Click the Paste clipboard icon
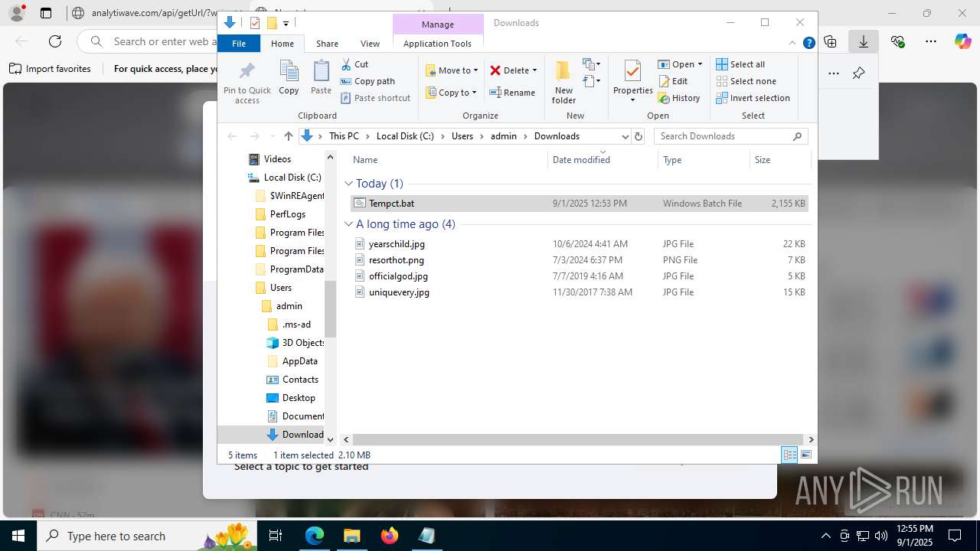The image size is (980, 551). coord(321,72)
